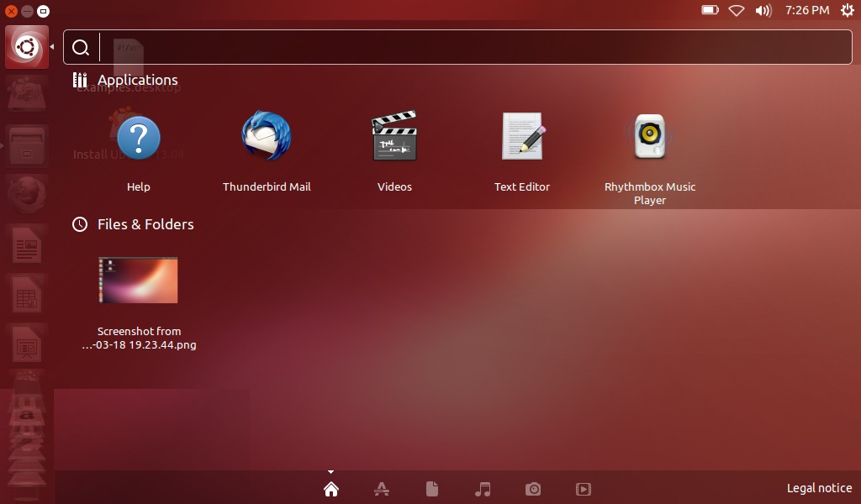Open LibreOffice Calc from the launcher
861x504 pixels.
[x=25, y=295]
